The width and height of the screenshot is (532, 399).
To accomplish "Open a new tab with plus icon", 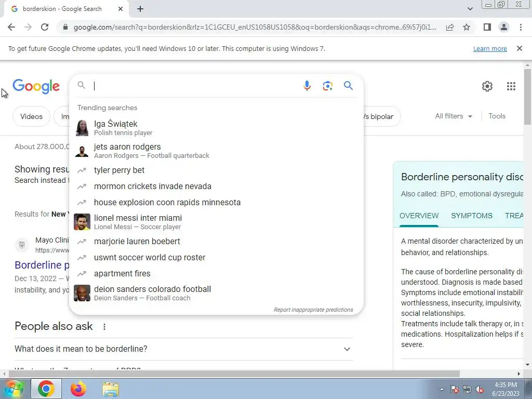I will 140,9.
